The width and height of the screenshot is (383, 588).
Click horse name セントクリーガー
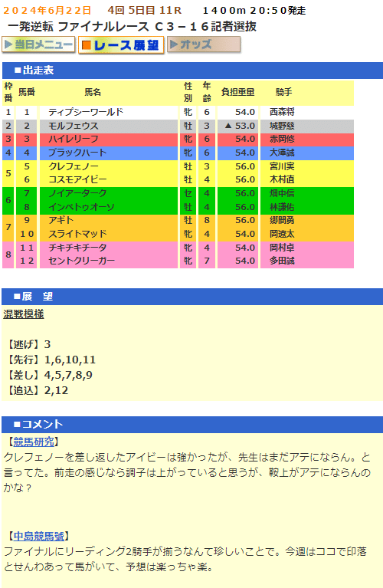[82, 261]
